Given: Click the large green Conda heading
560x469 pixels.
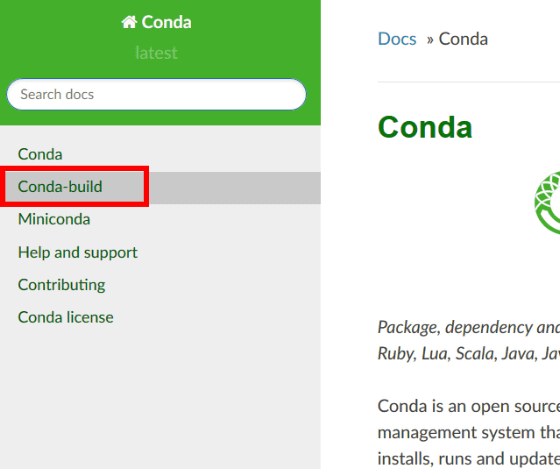Looking at the screenshot, I should click(425, 127).
